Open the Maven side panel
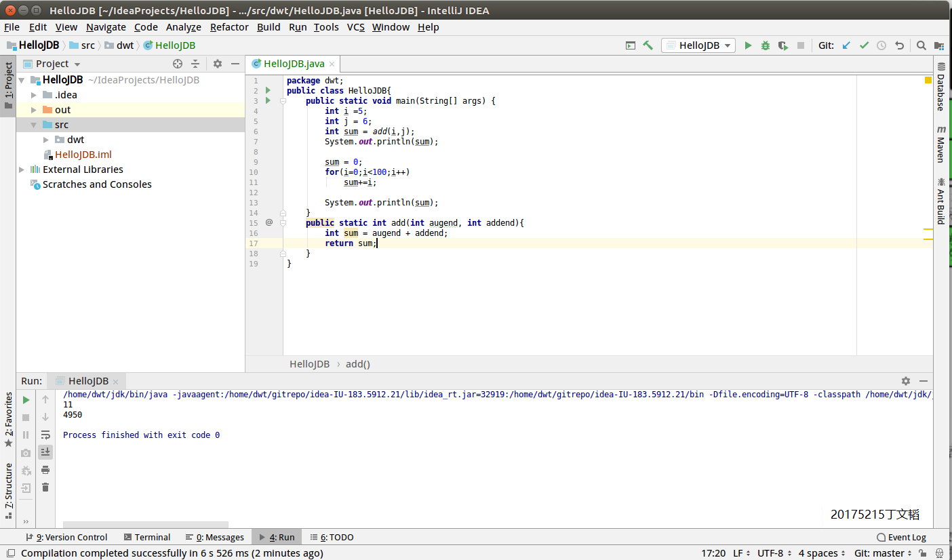 click(941, 144)
